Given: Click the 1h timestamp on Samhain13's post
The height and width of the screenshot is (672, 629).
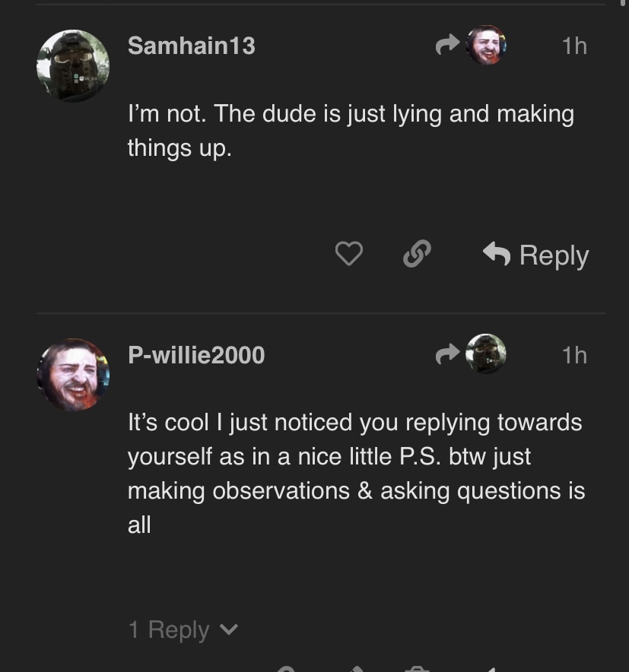Looking at the screenshot, I should 574,46.
